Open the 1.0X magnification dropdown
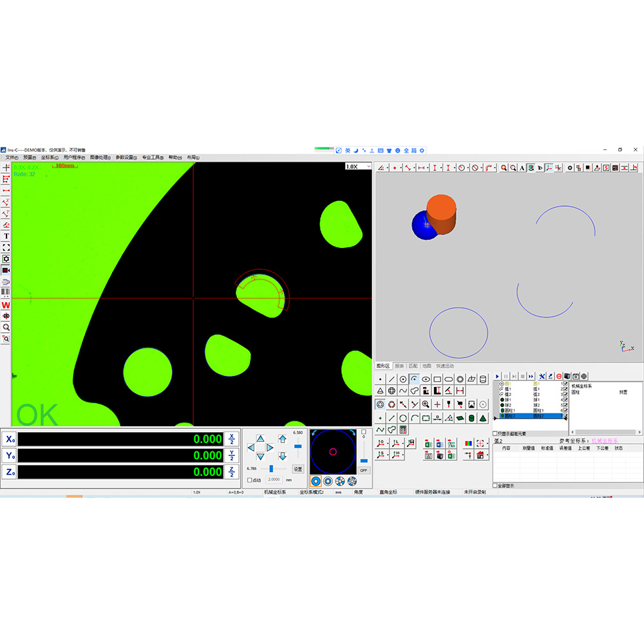 click(358, 166)
